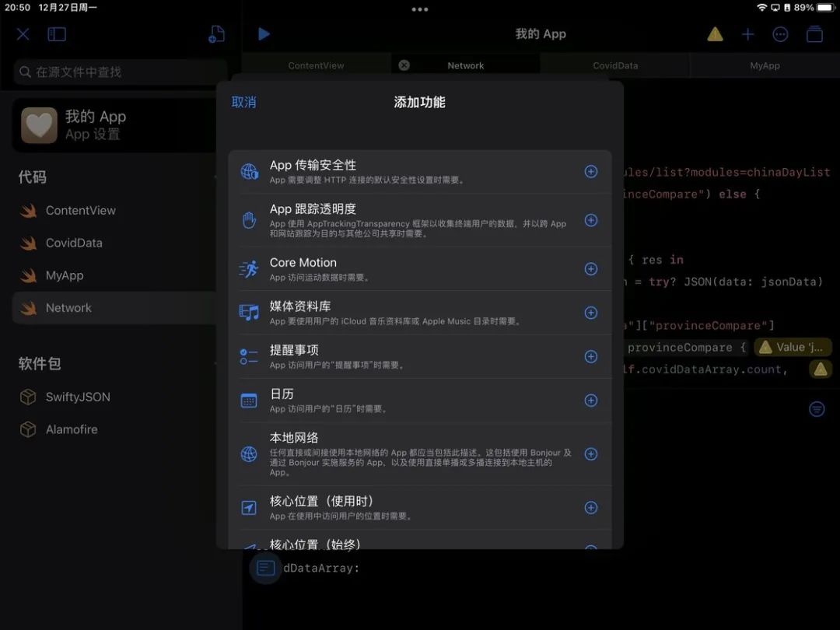The height and width of the screenshot is (630, 840).
Task: Open the SwiftyJSON package
Action: [x=114, y=397]
